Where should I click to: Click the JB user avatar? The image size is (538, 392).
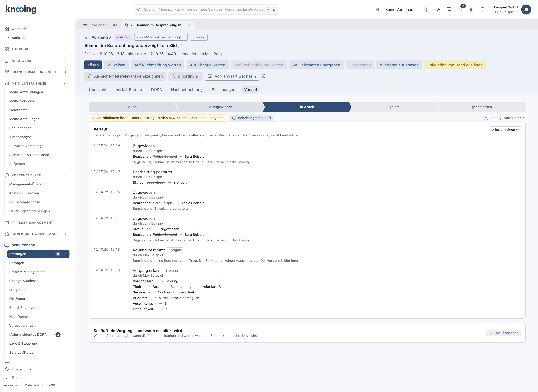pyautogui.click(x=526, y=10)
